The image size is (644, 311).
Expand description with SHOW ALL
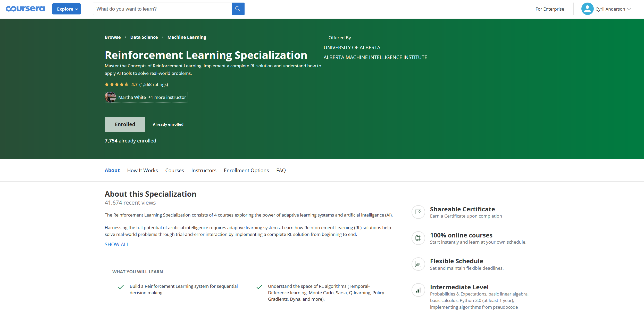pos(117,244)
